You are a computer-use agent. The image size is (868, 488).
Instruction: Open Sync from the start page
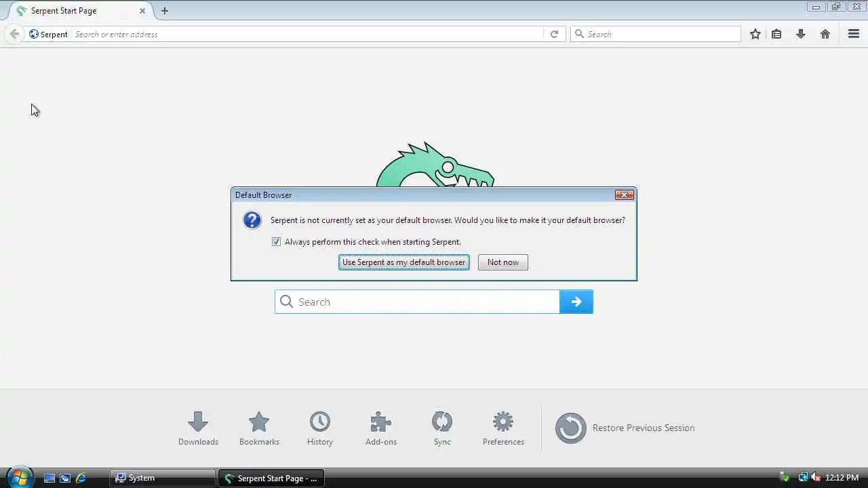click(x=442, y=428)
